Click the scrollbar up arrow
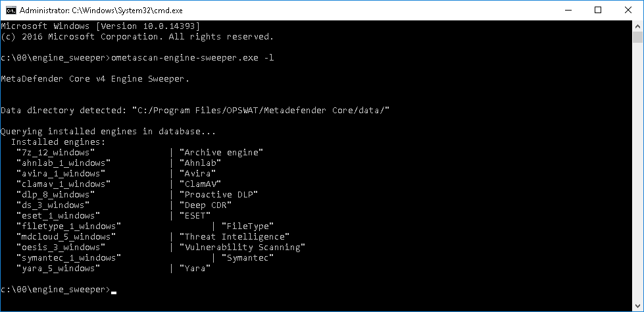 click(x=637, y=26)
